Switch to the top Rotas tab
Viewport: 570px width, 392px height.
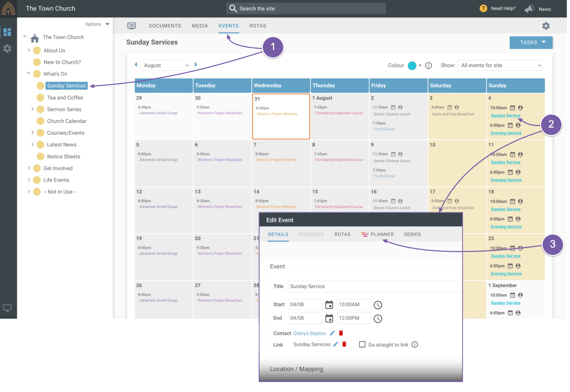point(258,26)
